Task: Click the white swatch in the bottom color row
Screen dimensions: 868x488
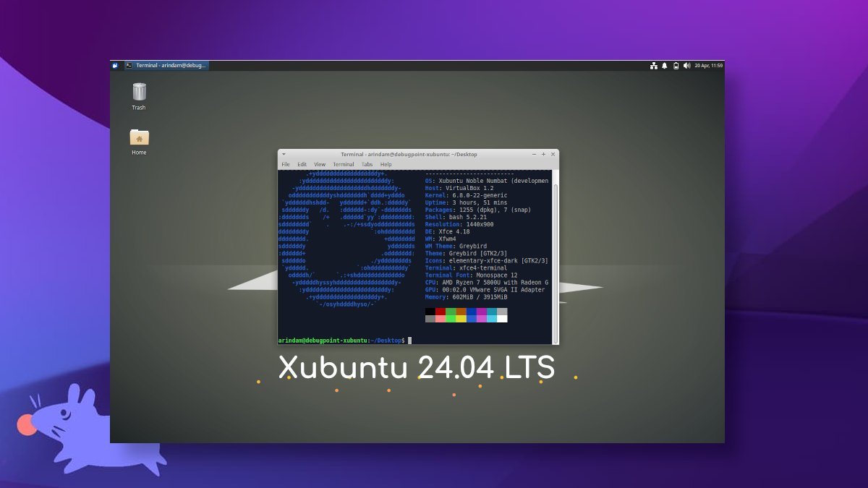Action: click(502, 319)
